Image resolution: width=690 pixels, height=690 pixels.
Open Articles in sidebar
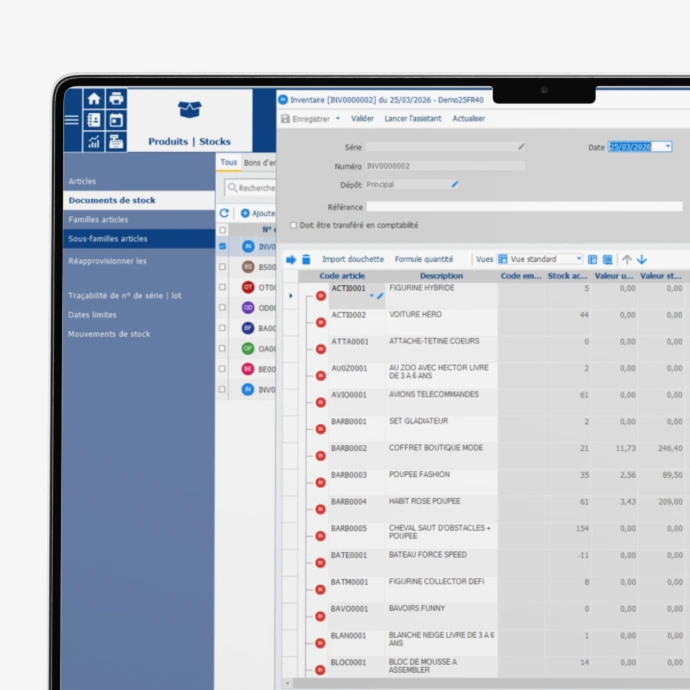coord(82,181)
